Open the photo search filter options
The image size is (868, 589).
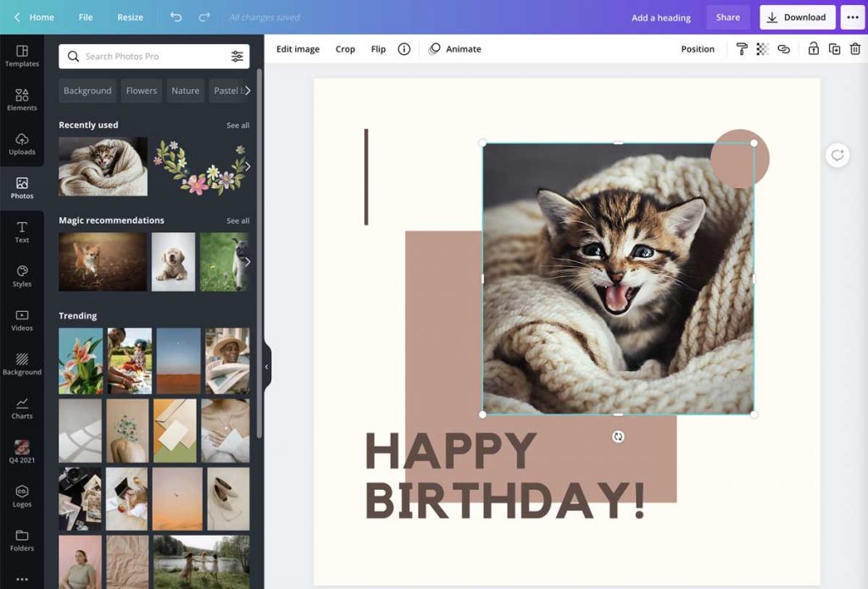(x=238, y=56)
